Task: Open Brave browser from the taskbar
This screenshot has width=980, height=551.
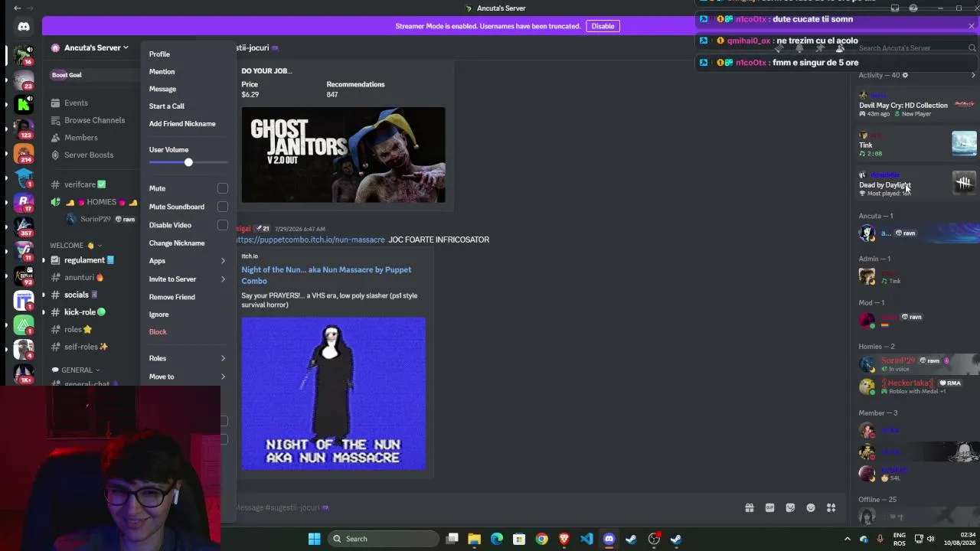Action: coord(564,539)
